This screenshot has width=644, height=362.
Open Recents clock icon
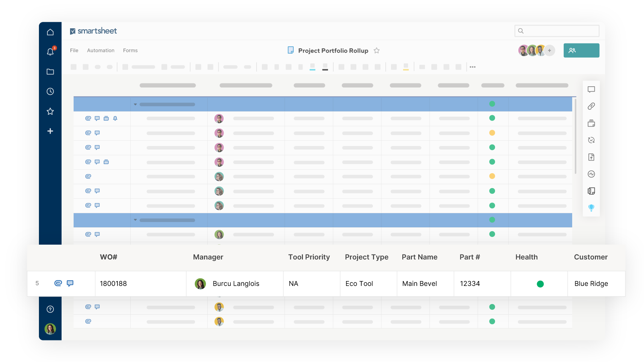pos(50,92)
